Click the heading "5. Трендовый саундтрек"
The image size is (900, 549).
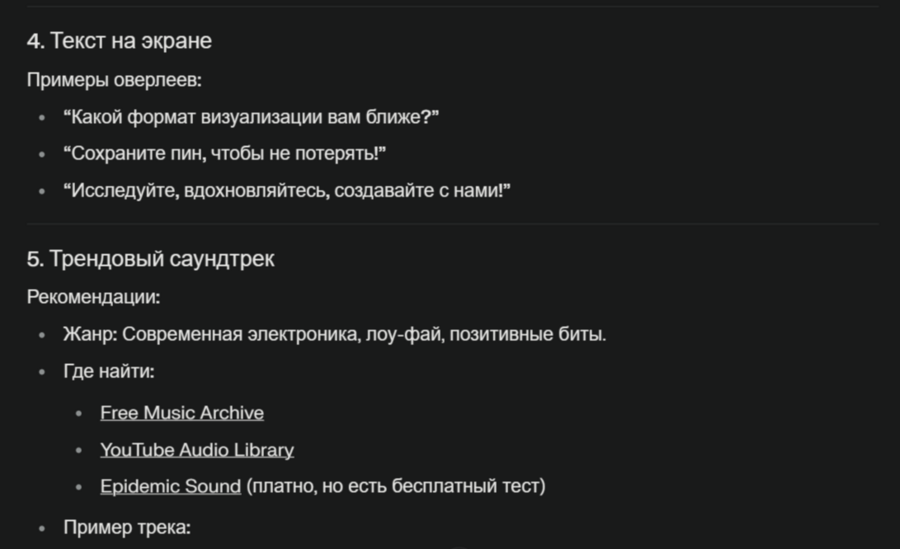[150, 259]
